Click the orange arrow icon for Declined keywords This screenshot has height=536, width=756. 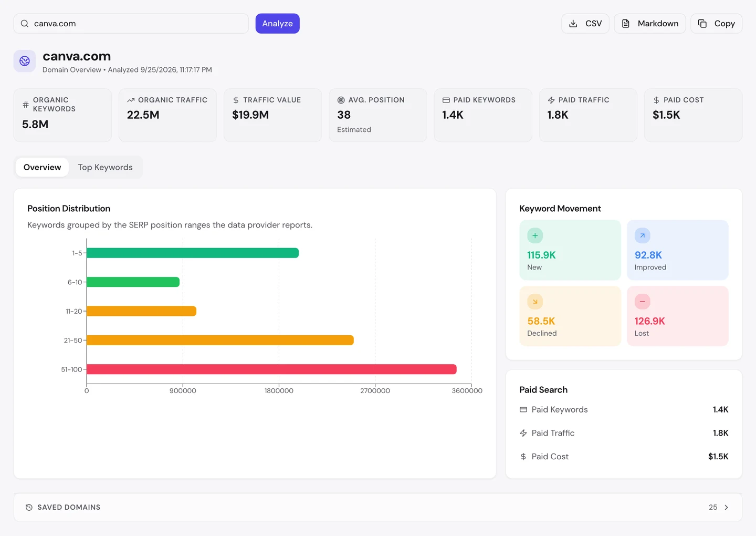click(535, 302)
